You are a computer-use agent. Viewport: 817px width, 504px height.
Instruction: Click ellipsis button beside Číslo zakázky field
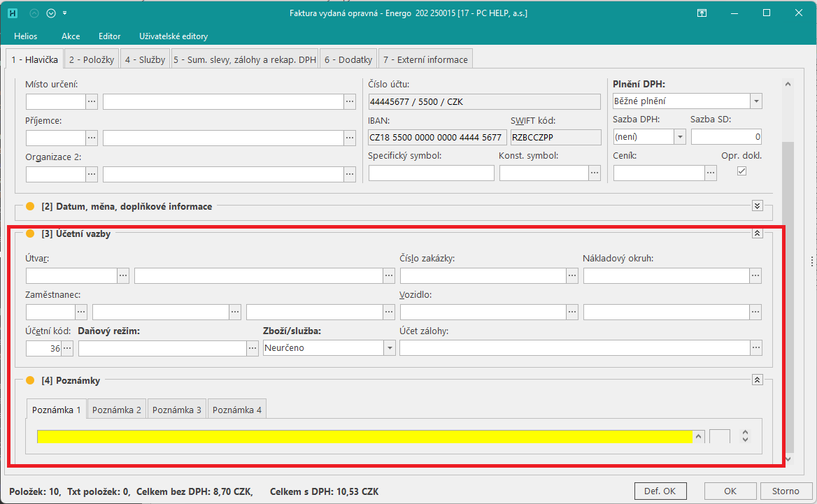click(x=572, y=276)
